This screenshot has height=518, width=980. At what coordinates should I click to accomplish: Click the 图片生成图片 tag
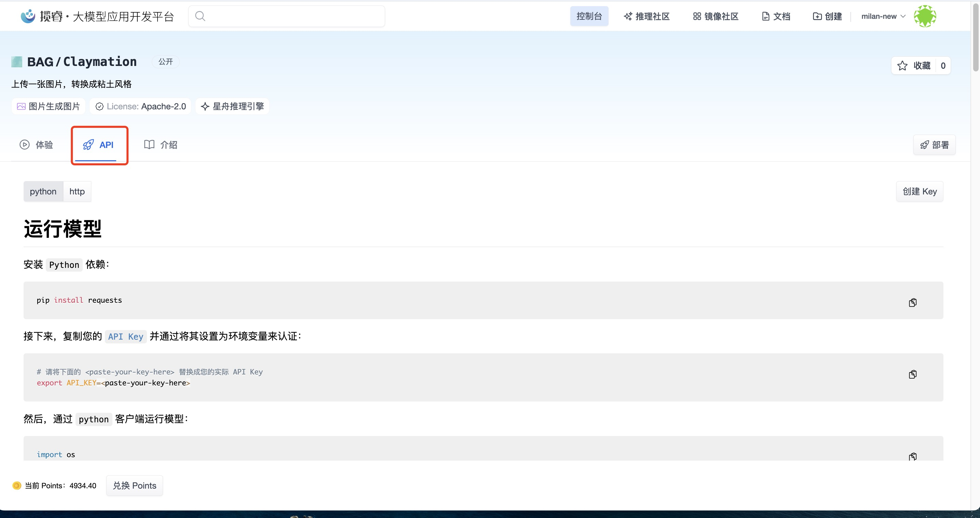[48, 106]
